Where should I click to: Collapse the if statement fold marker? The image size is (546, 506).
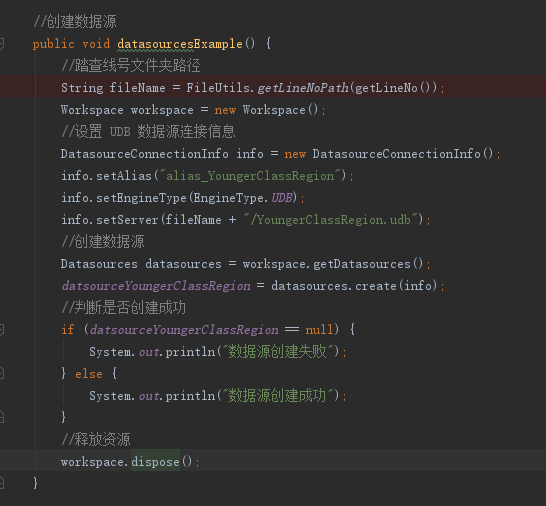[1, 329]
